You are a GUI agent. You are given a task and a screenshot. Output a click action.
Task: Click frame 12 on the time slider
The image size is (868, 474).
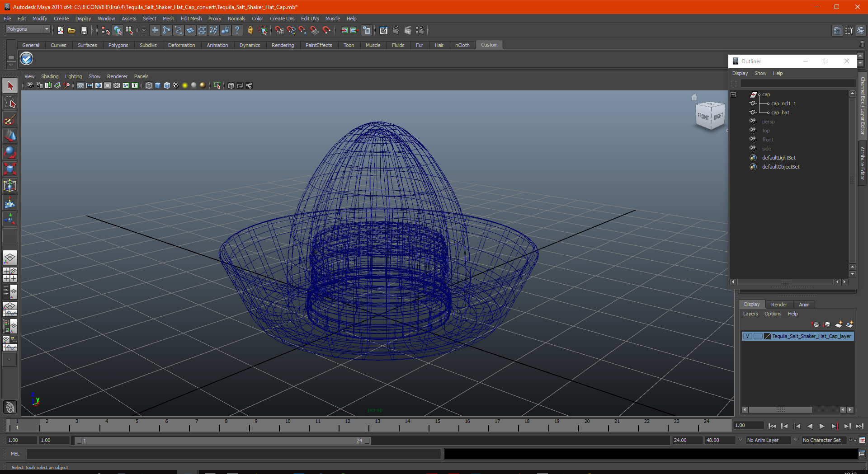click(x=348, y=425)
